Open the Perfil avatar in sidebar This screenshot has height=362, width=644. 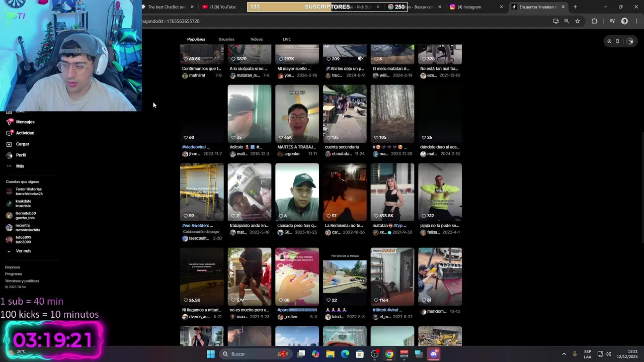coord(9,155)
